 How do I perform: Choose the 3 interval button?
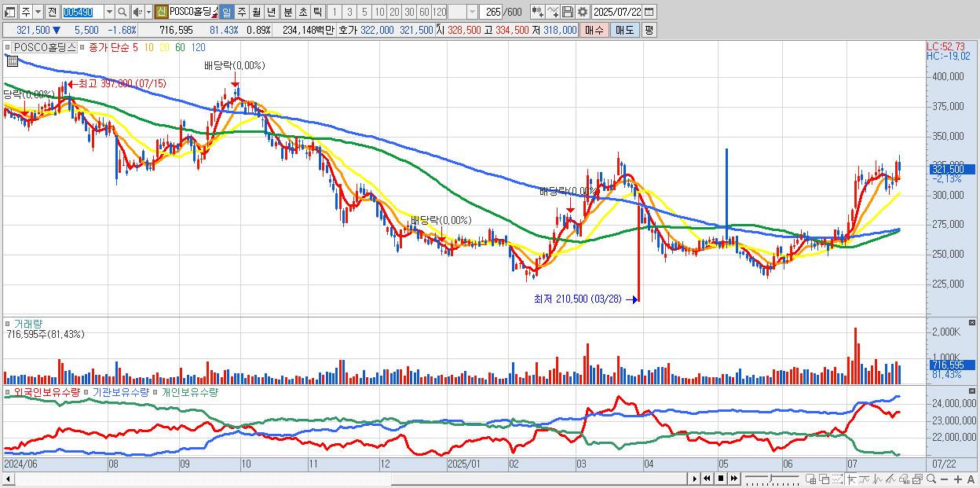pos(349,12)
